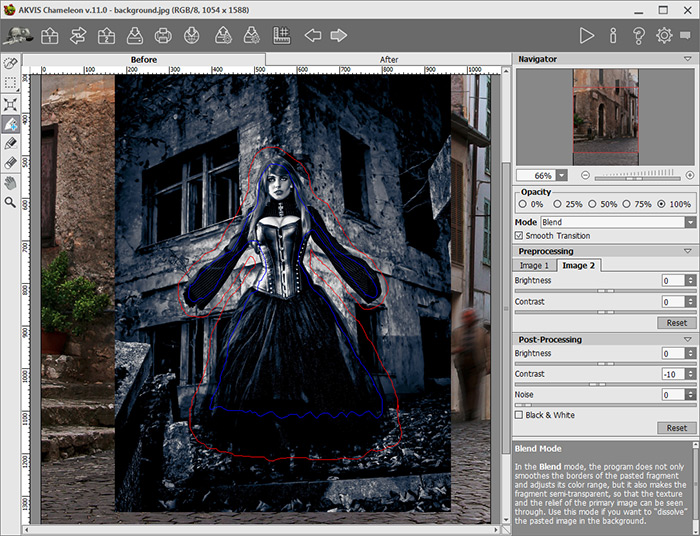Collapse the Post-Processing panel
Viewport: 700px width, 536px height.
click(688, 340)
